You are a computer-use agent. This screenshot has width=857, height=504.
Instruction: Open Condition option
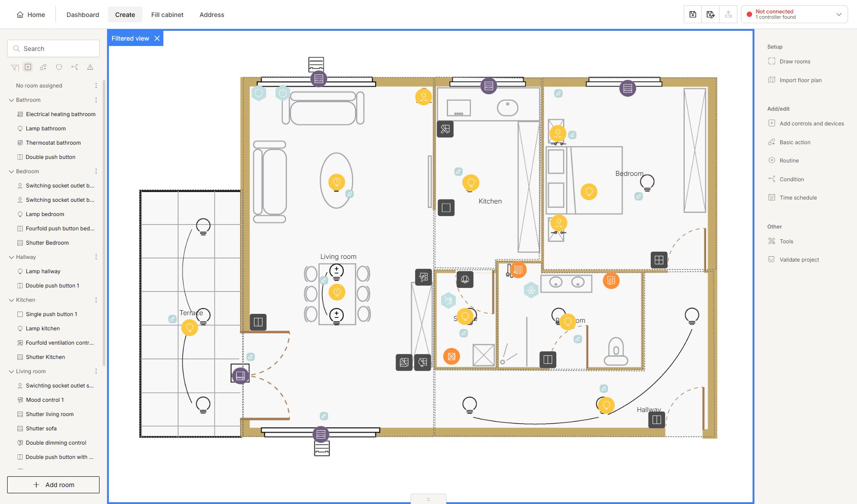point(786,179)
